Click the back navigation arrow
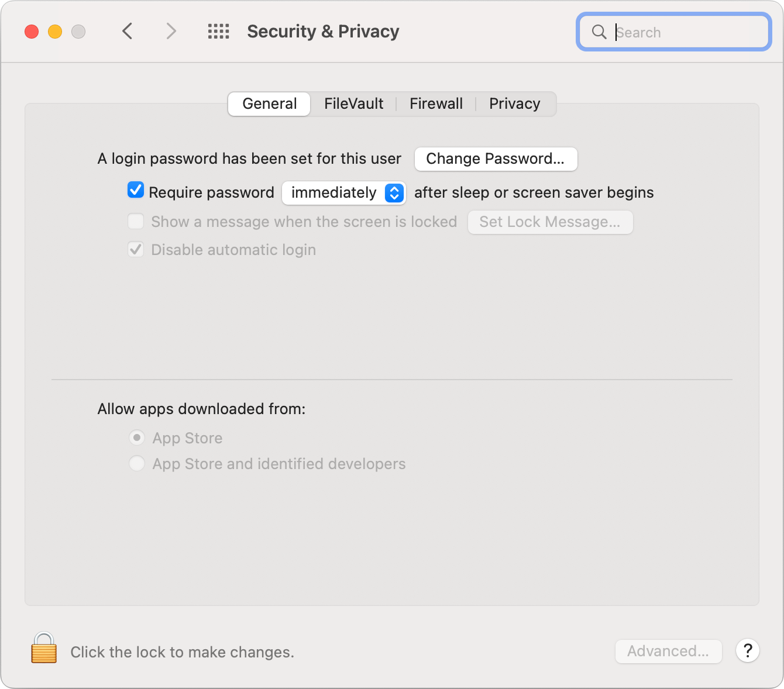This screenshot has height=689, width=784. [128, 31]
